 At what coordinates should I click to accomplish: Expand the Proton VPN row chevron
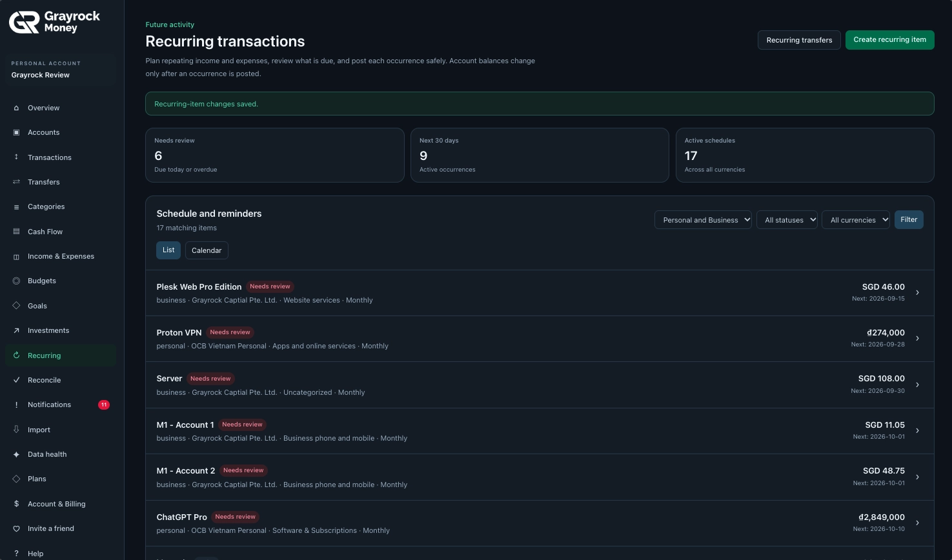click(917, 339)
